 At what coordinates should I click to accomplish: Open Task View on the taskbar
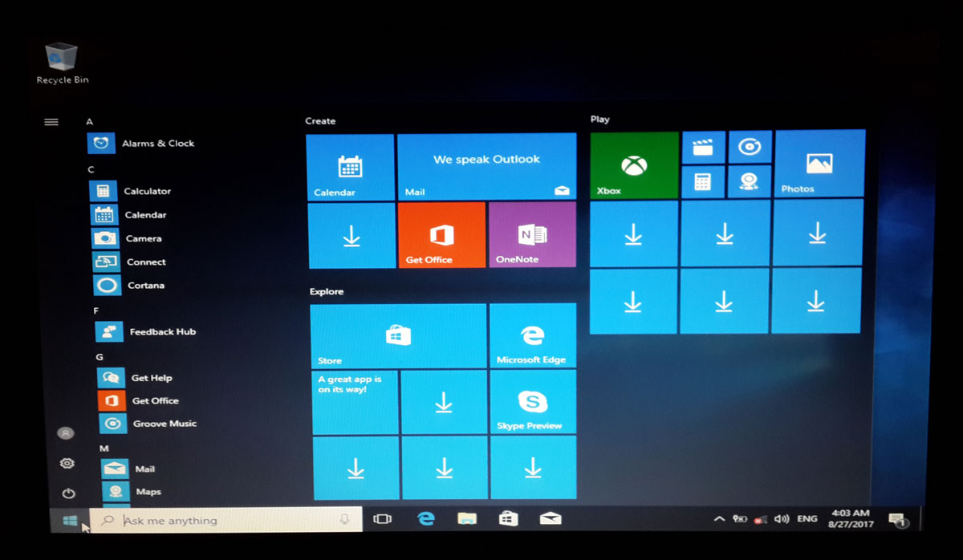point(383,520)
